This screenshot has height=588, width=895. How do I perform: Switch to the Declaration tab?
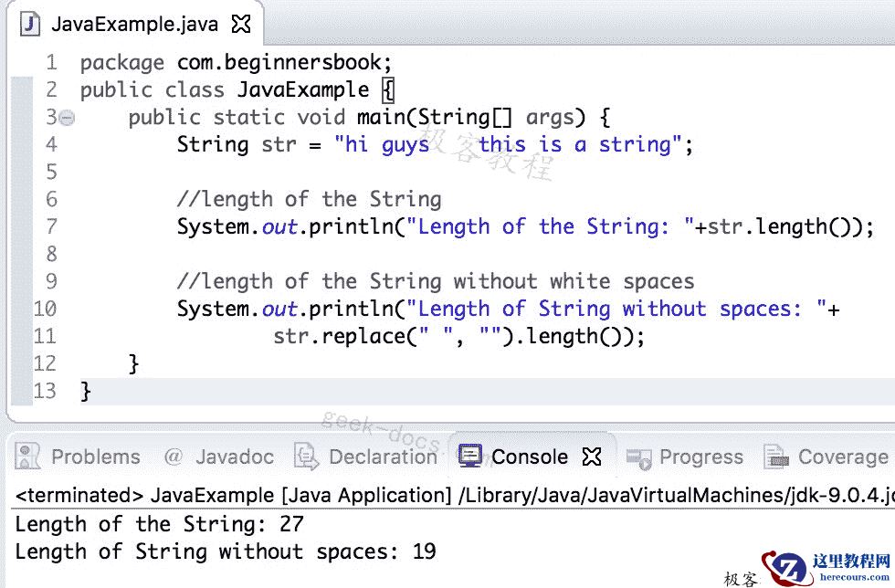coord(382,457)
